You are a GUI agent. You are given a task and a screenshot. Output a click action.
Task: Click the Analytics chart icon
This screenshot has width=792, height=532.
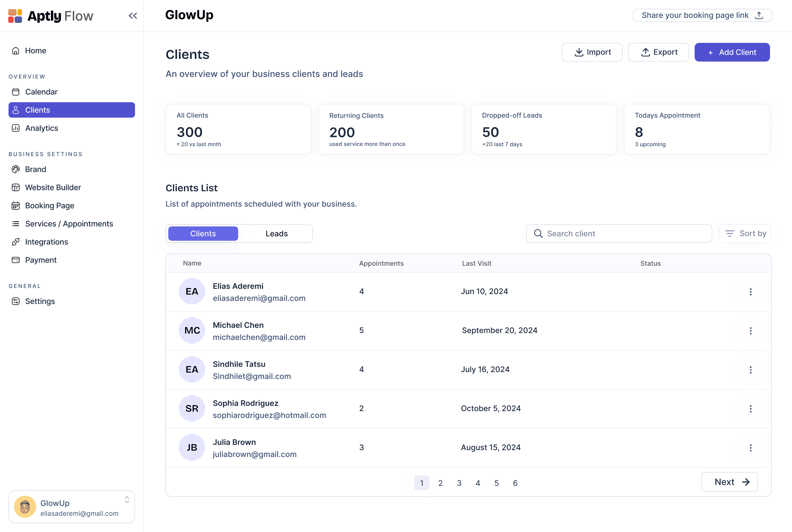coord(16,128)
